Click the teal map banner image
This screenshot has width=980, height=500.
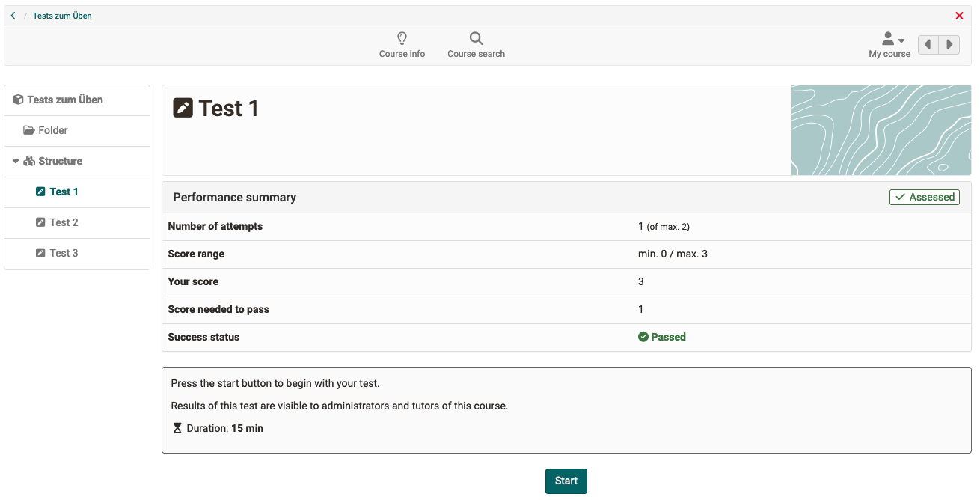(x=881, y=130)
